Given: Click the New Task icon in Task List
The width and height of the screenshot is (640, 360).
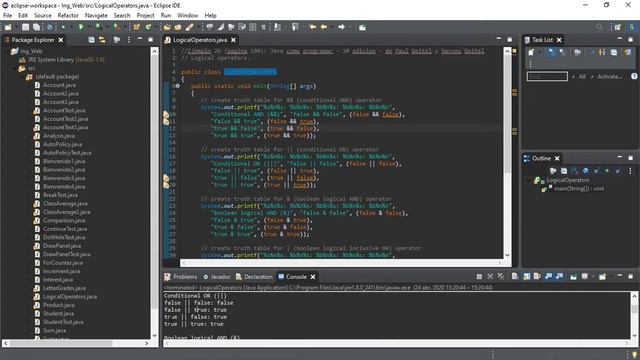Looking at the screenshot, I should coord(531,52).
